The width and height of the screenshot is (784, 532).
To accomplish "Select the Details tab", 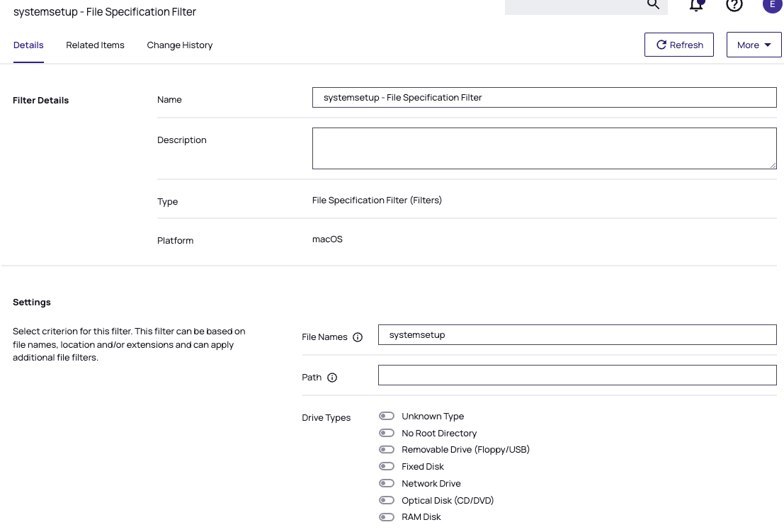I will click(x=28, y=45).
